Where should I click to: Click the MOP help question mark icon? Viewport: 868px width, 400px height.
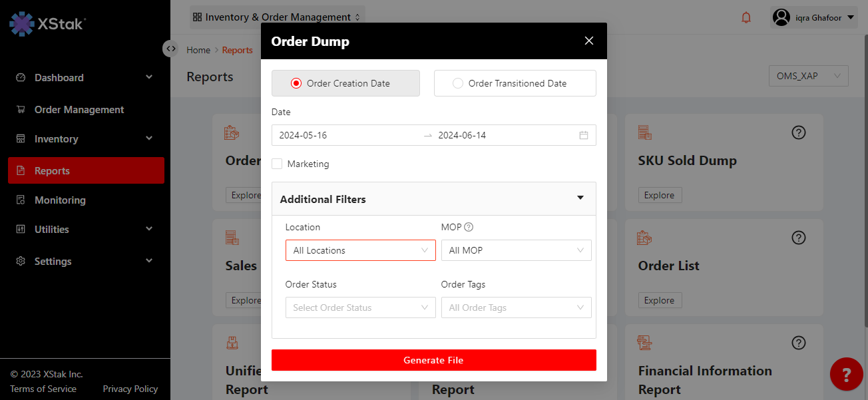(469, 227)
